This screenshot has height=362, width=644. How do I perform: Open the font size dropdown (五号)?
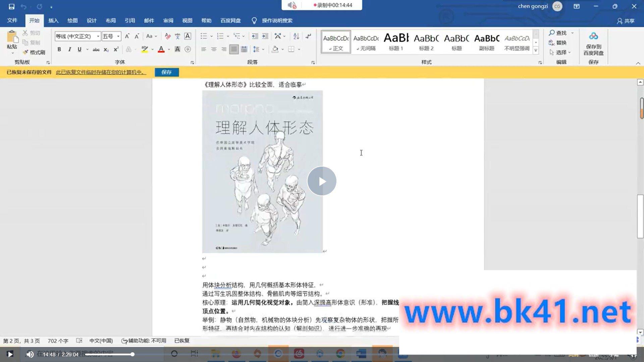tap(118, 36)
